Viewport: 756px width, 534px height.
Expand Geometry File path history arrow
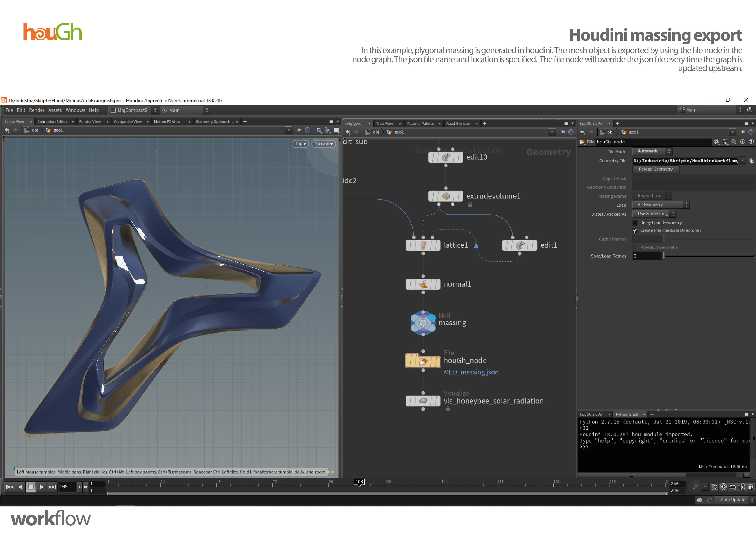point(743,161)
